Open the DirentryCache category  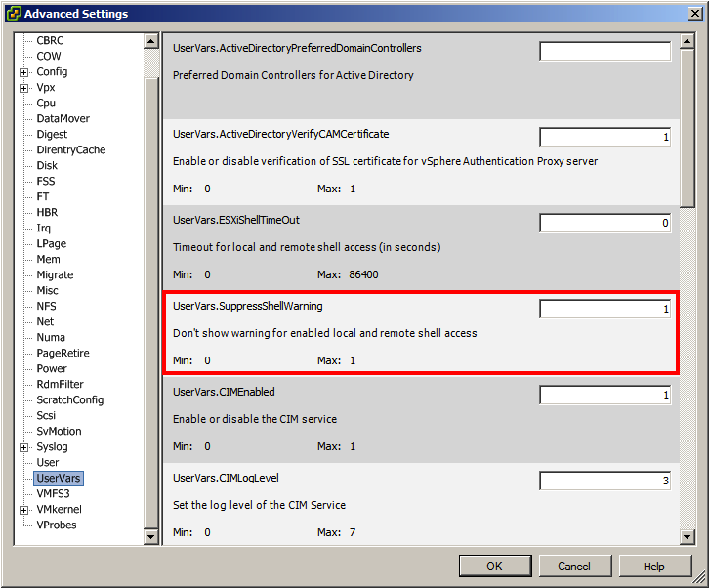tap(71, 149)
